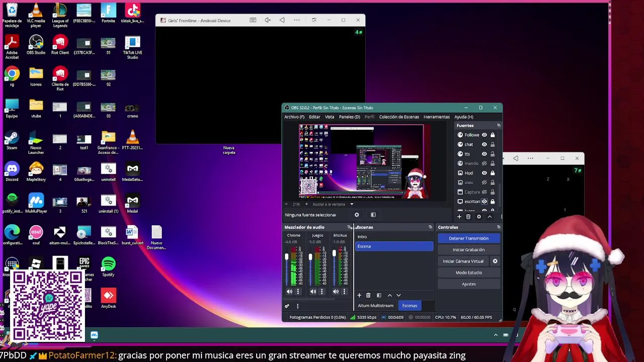
Task: Hide the Hud source
Action: (x=485, y=173)
